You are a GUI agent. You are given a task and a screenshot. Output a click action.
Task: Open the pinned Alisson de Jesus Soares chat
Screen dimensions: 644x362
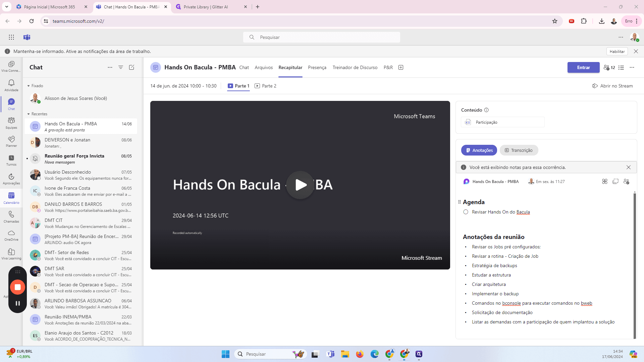click(x=81, y=98)
